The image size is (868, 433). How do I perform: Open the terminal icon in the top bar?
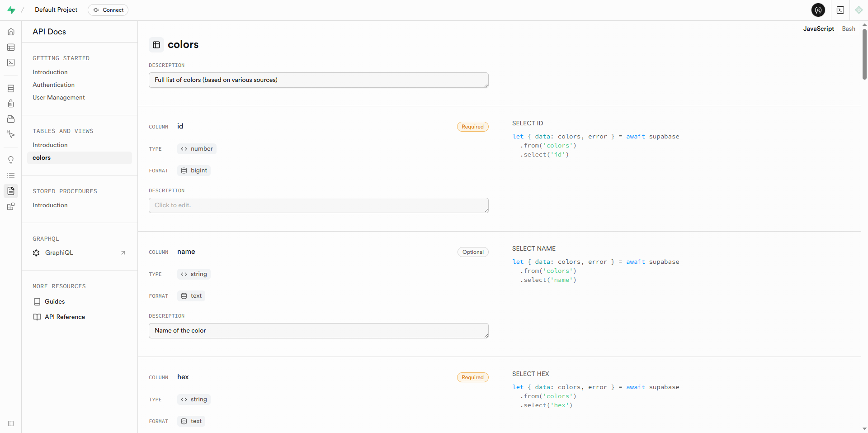pos(840,10)
